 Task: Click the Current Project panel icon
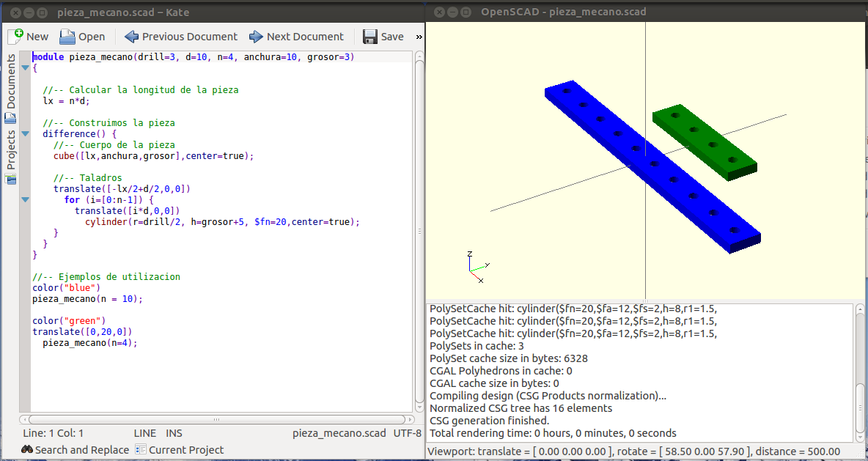tap(141, 449)
